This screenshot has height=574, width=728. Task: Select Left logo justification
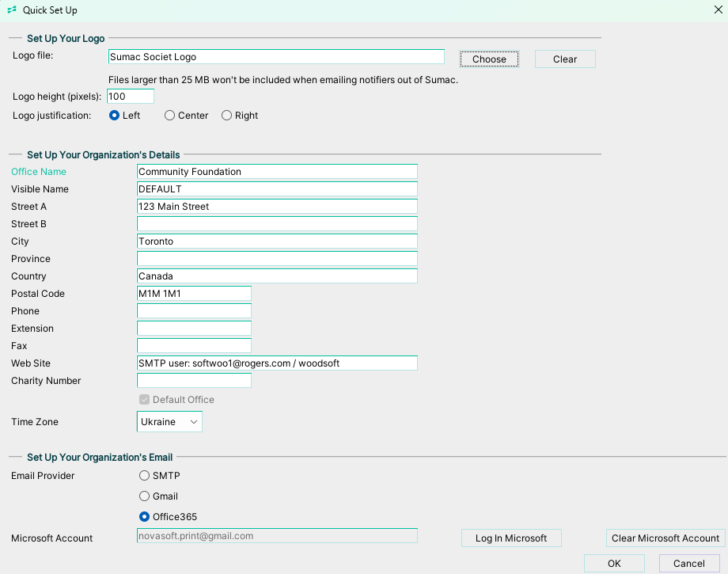(x=124, y=115)
